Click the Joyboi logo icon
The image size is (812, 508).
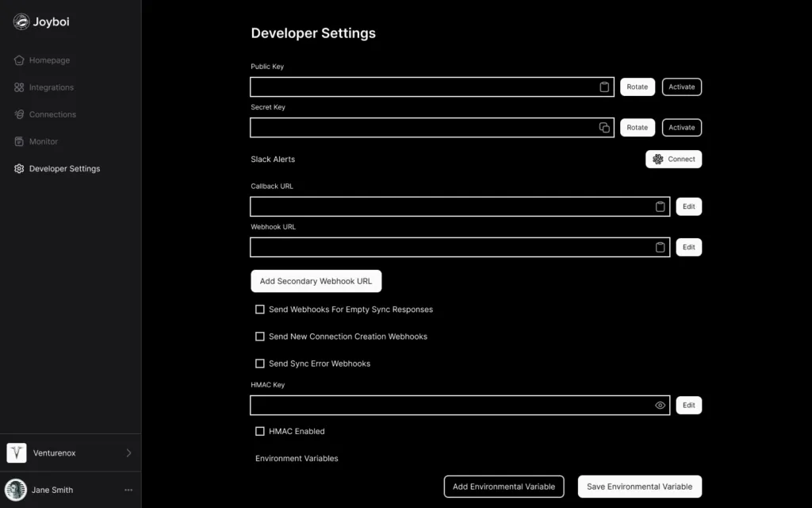(x=21, y=21)
